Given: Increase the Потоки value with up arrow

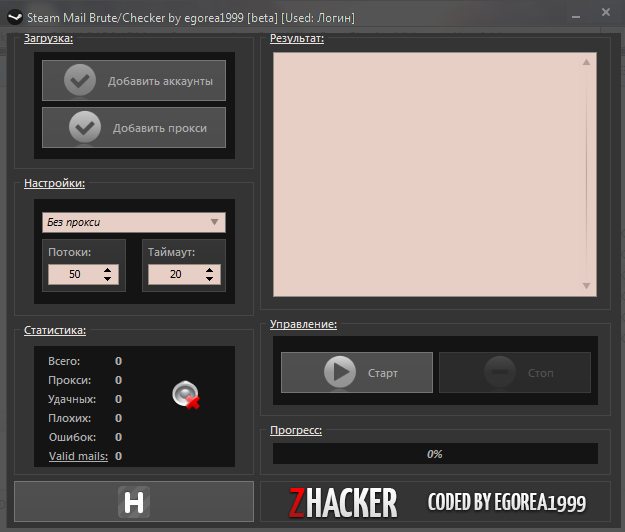Looking at the screenshot, I should tap(108, 270).
